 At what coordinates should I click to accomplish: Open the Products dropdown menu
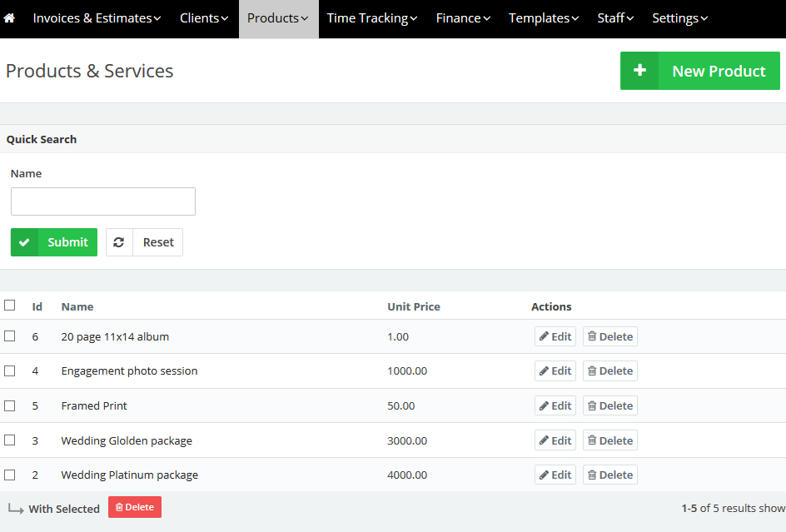[x=276, y=17]
